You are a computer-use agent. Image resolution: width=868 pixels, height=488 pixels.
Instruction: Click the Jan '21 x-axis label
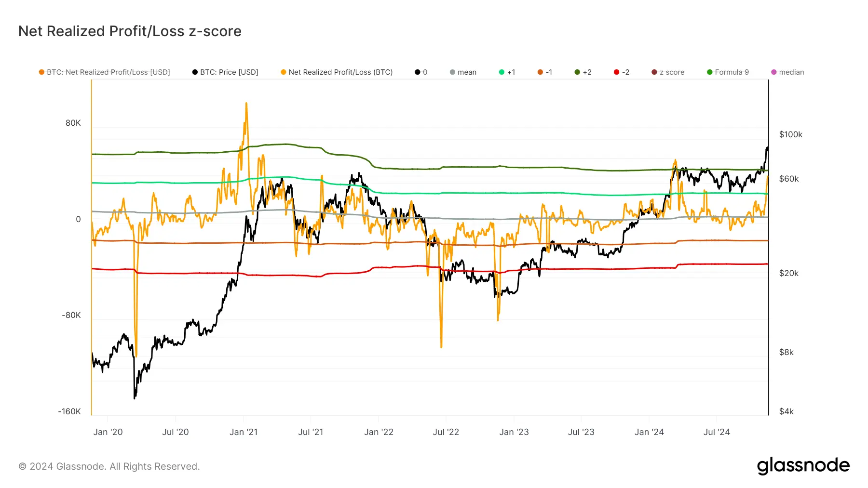click(244, 432)
